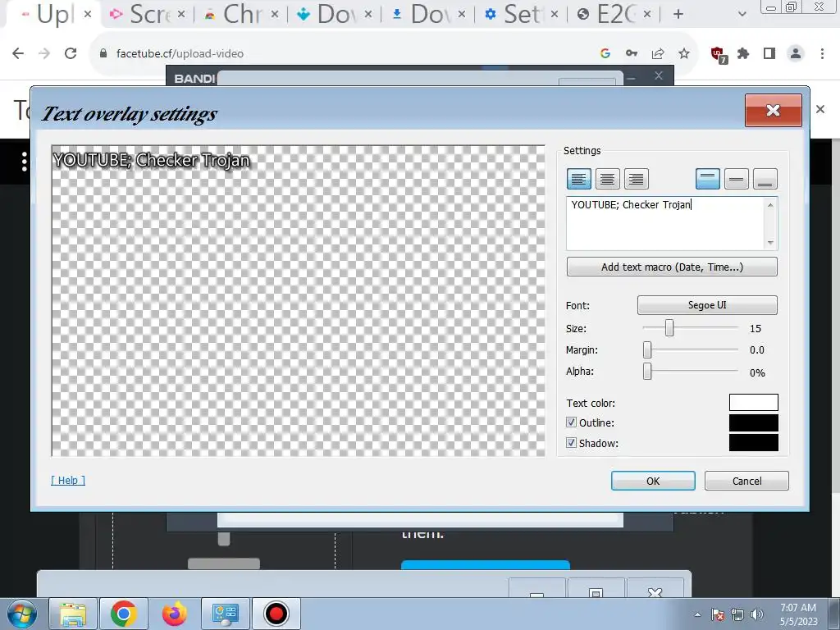The width and height of the screenshot is (840, 630).
Task: Click inside the overlay text input box
Action: [x=664, y=223]
